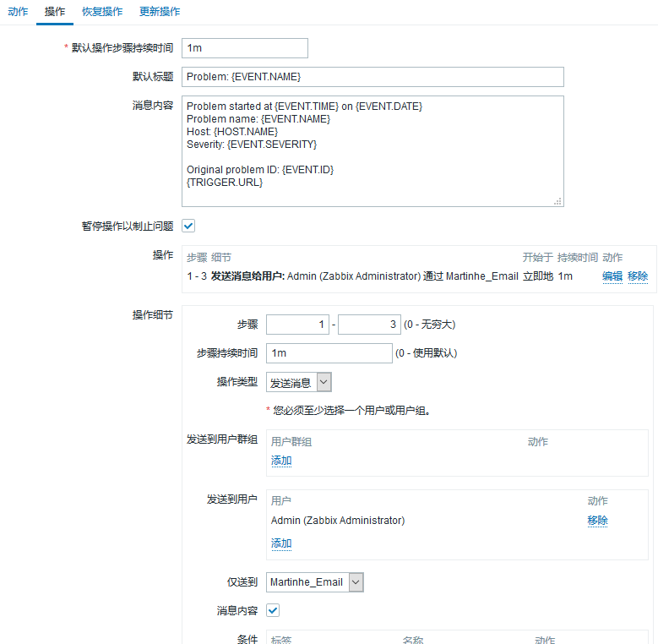The height and width of the screenshot is (644, 658).
Task: Focus the 默认标题 text field
Action: [372, 77]
